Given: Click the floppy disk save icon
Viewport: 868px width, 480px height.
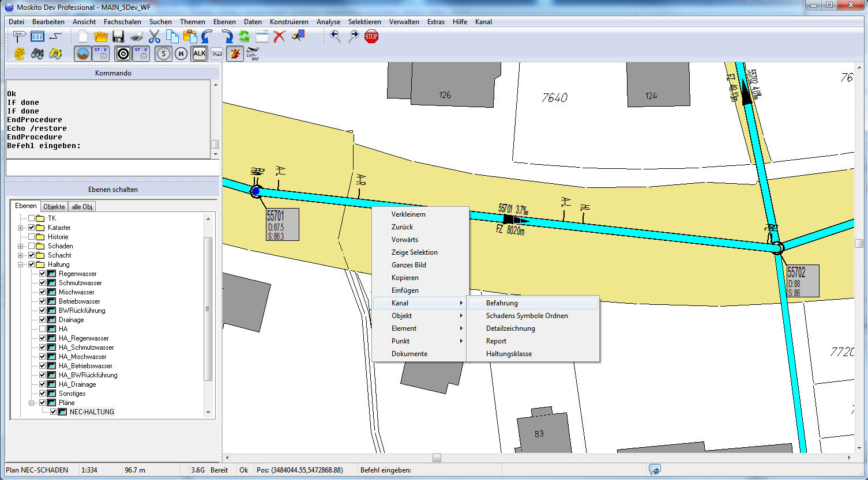Looking at the screenshot, I should coord(118,37).
